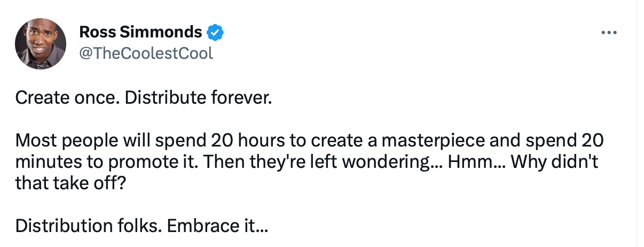Click "Hmm..." in the tweet body
This screenshot has width=644, height=247.
coord(476,161)
